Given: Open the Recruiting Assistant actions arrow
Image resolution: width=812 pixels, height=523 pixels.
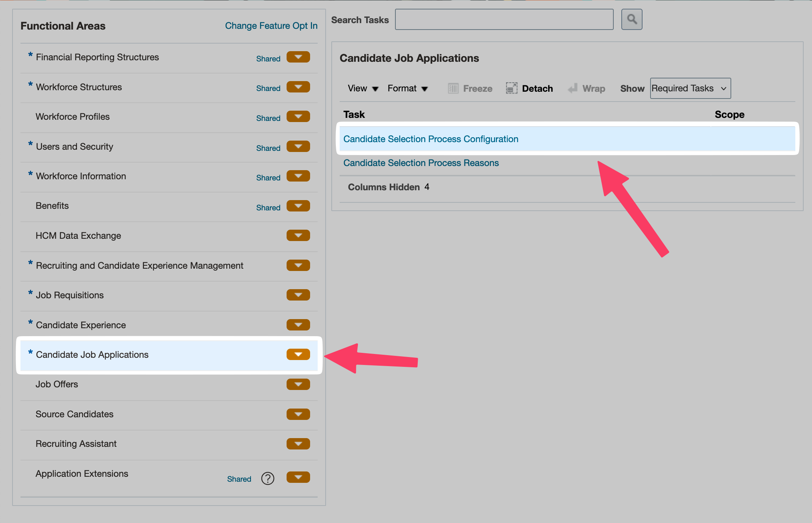Looking at the screenshot, I should 298,443.
